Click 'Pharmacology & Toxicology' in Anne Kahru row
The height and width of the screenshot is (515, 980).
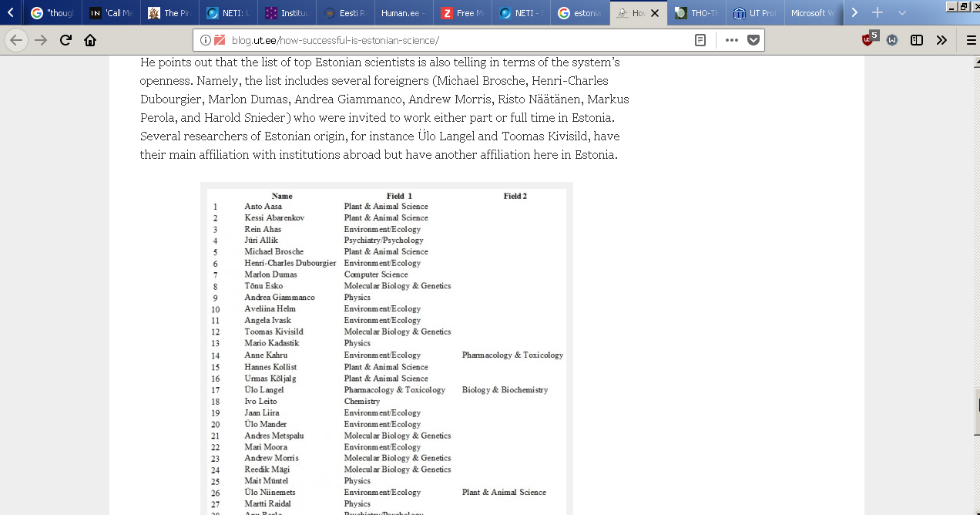512,355
